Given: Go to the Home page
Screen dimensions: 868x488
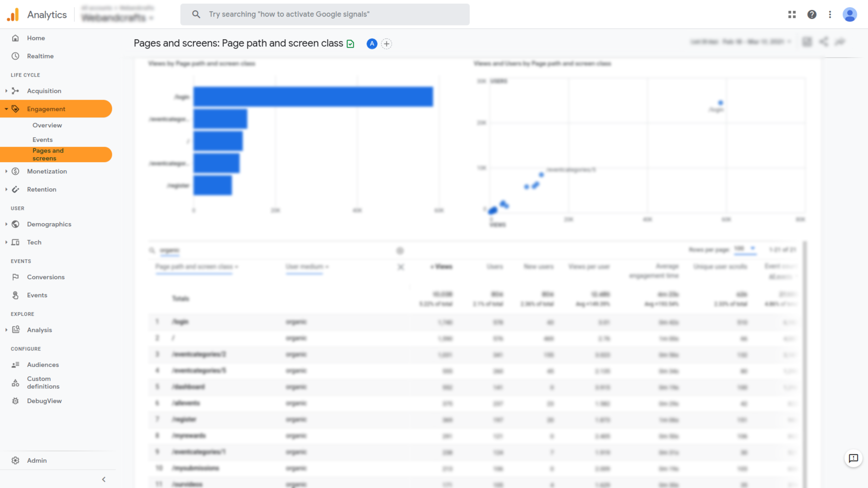Looking at the screenshot, I should [x=36, y=38].
